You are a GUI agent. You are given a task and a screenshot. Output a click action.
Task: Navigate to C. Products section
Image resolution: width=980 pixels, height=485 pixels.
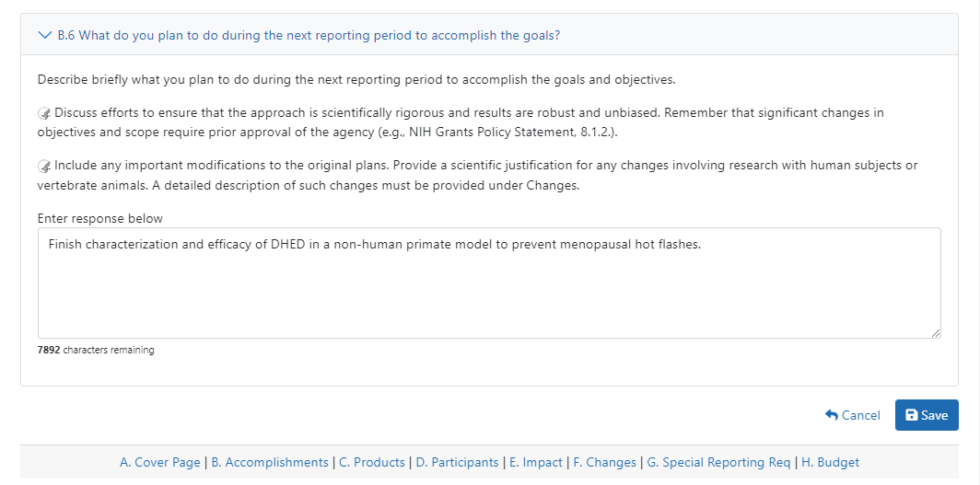click(x=372, y=462)
